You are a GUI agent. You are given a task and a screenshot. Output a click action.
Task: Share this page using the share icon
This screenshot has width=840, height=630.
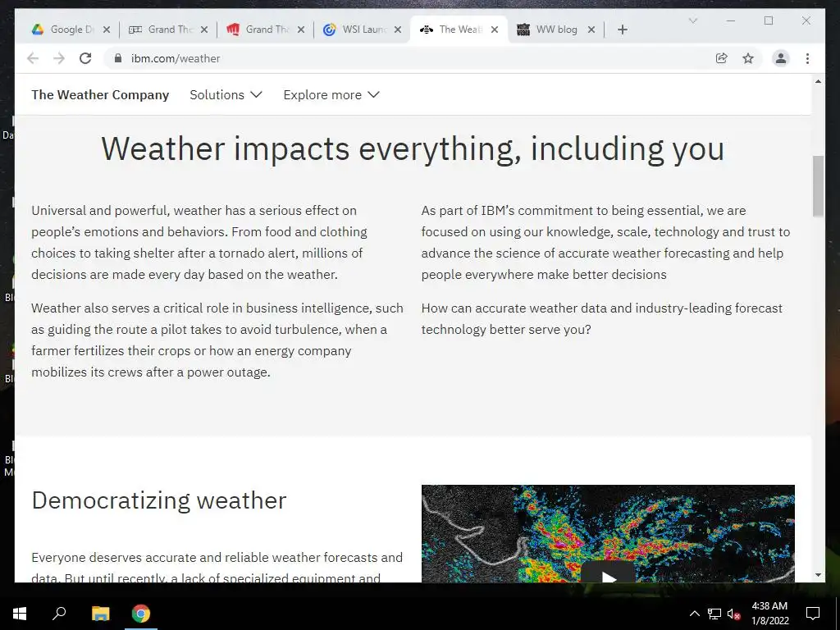pyautogui.click(x=722, y=58)
